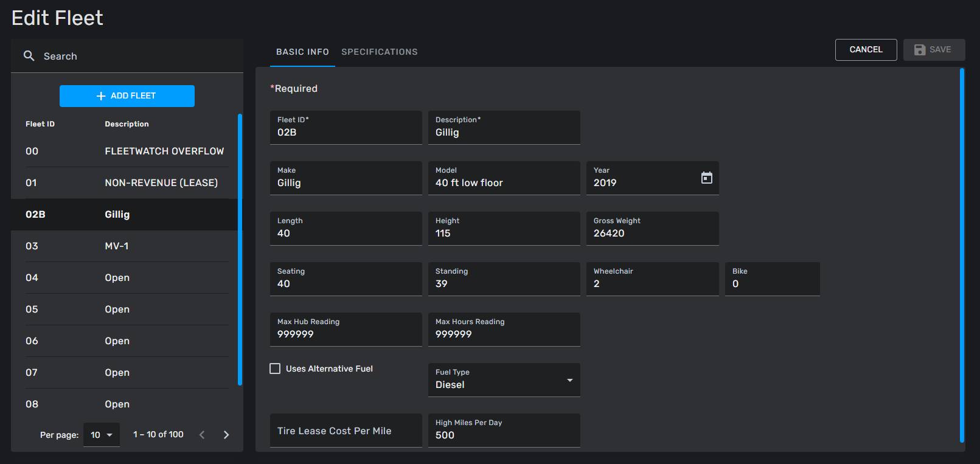Open the Per page dropdown

point(102,435)
